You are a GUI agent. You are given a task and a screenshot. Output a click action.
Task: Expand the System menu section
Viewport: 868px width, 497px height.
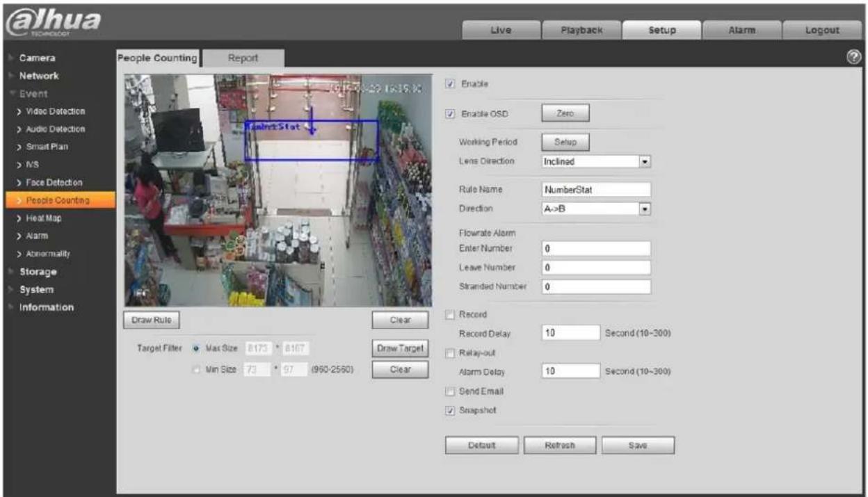click(36, 290)
